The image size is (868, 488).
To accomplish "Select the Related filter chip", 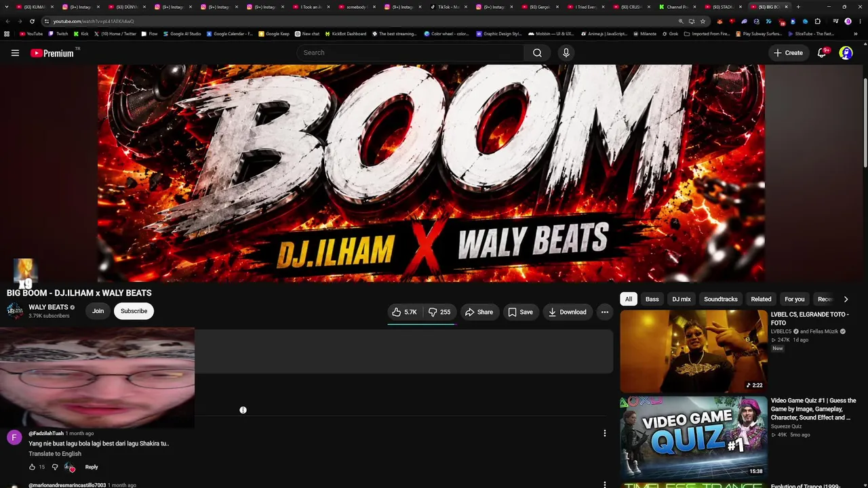I will tap(761, 299).
